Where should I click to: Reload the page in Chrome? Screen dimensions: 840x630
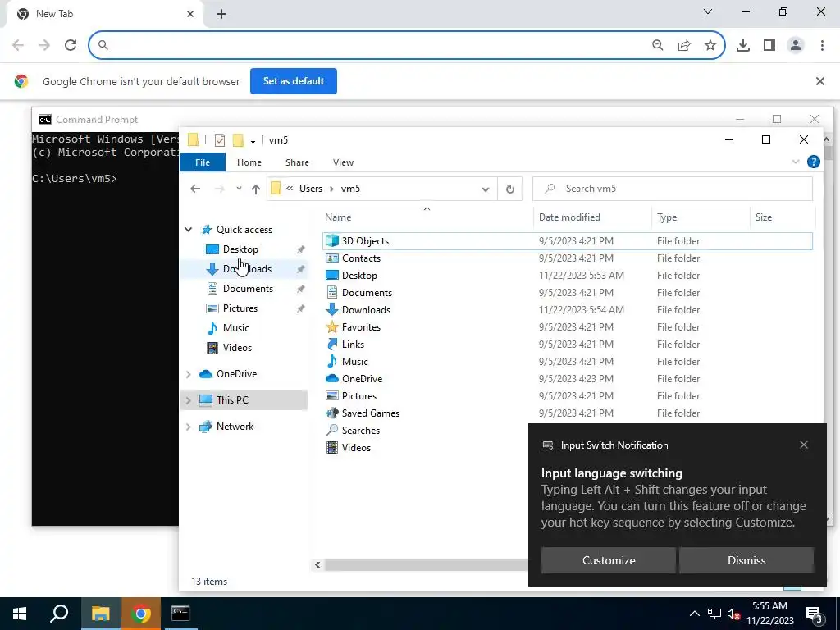(71, 45)
